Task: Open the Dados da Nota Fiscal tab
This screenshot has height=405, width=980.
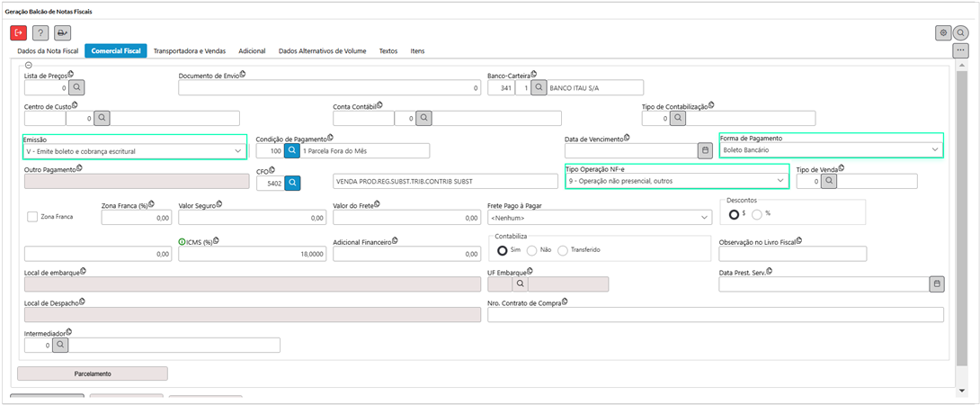Action: (x=49, y=51)
